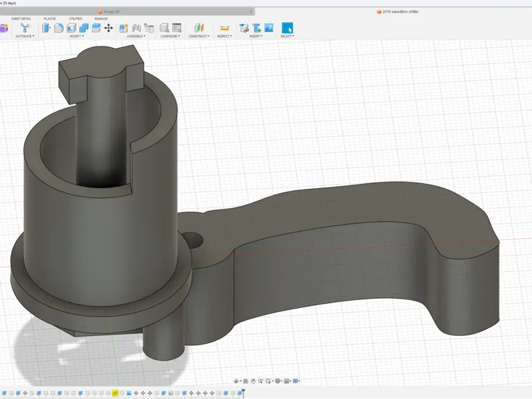Image resolution: width=532 pixels, height=399 pixels.
Task: Open the Grid and Snaps settings dropdown
Action: 287,381
